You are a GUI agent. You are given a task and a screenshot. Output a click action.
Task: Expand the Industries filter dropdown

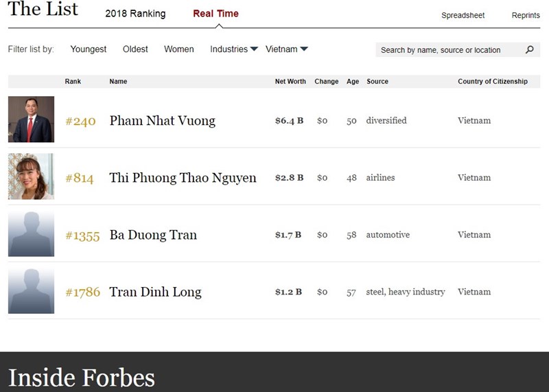pyautogui.click(x=234, y=49)
